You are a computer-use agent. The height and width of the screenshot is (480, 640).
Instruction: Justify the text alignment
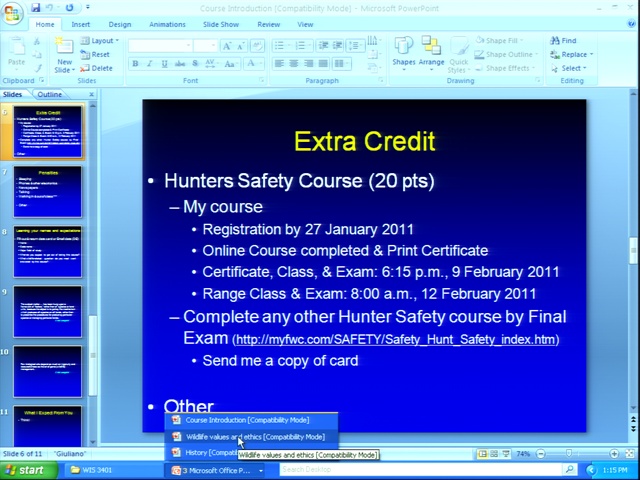323,64
